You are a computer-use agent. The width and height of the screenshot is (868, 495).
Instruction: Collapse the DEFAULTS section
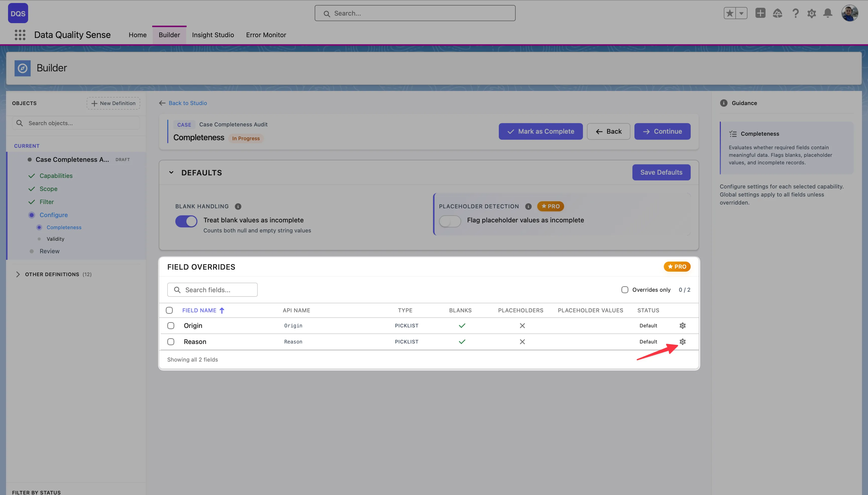[x=171, y=172]
